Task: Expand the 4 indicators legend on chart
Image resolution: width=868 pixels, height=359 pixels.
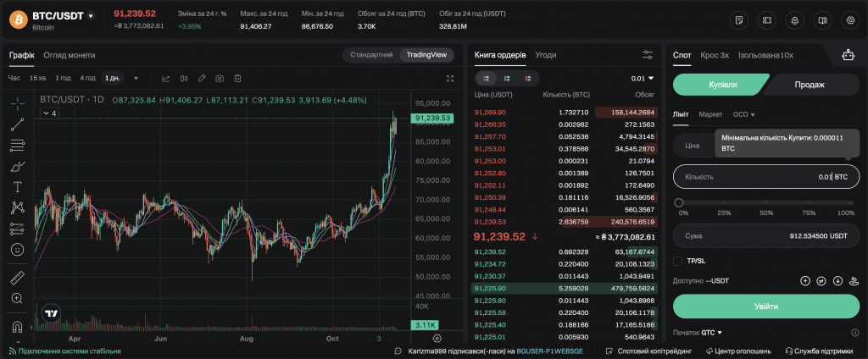Action: 48,113
